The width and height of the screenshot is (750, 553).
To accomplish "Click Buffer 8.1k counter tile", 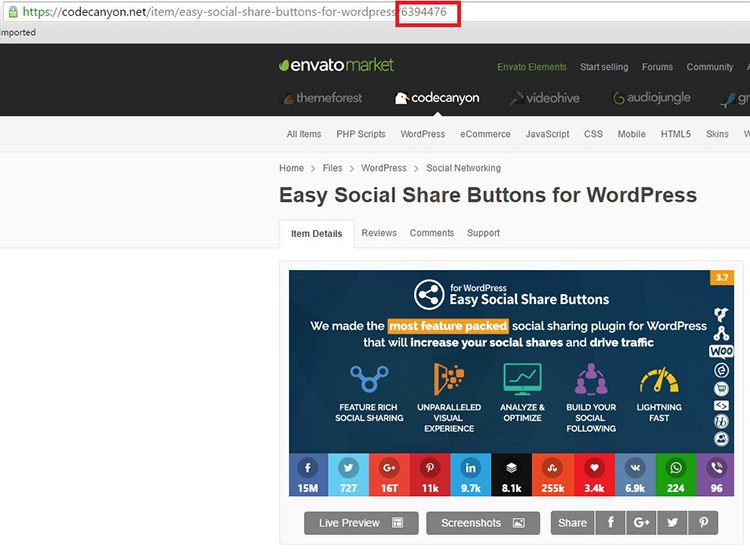I will (511, 475).
